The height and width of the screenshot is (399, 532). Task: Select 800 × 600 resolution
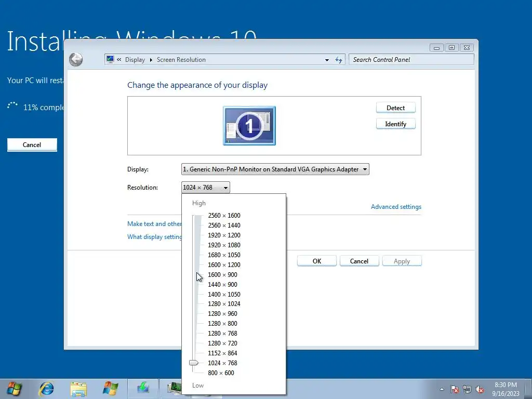pos(221,373)
